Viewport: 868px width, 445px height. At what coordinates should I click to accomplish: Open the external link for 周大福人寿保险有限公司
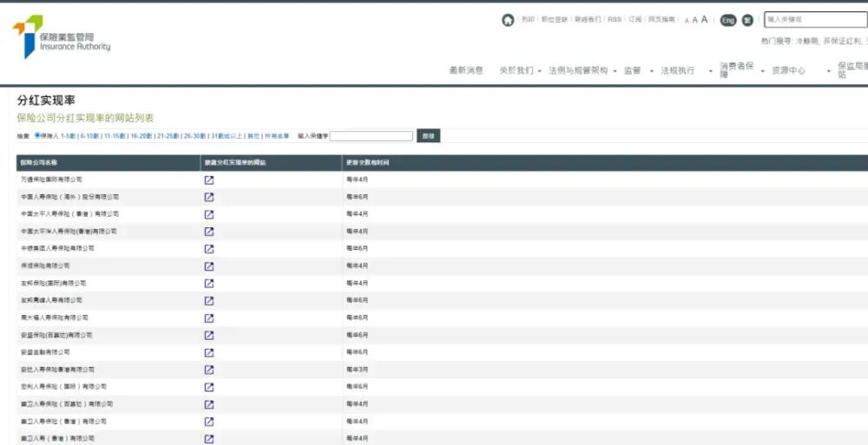209,317
